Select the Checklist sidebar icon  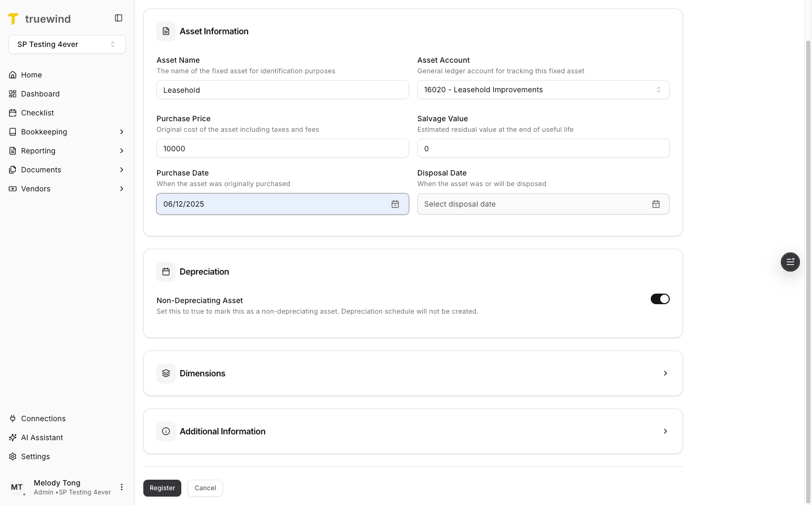tap(12, 112)
